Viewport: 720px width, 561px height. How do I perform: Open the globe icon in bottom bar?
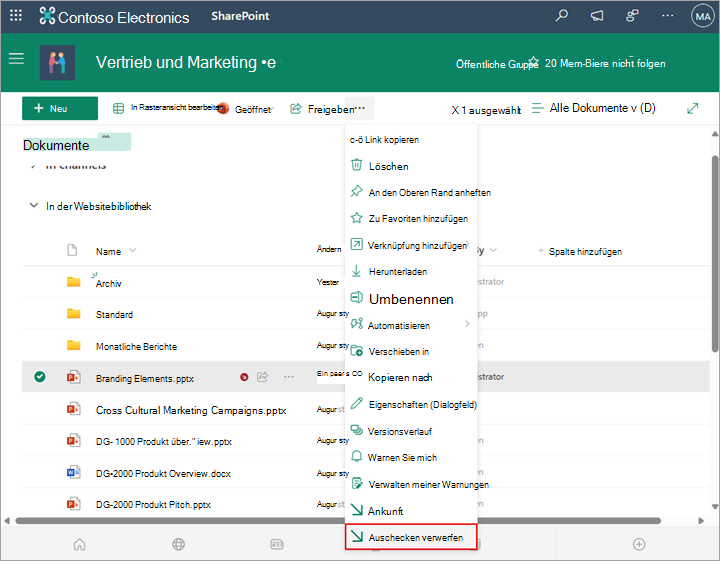click(178, 544)
